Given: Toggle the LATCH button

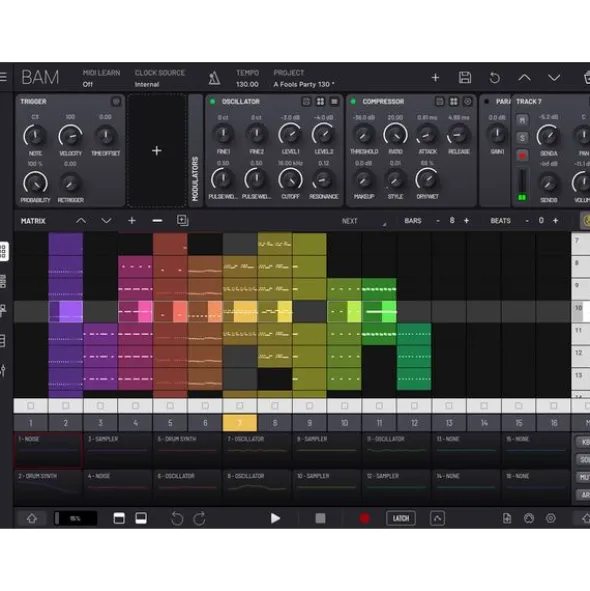Looking at the screenshot, I should click(401, 519).
